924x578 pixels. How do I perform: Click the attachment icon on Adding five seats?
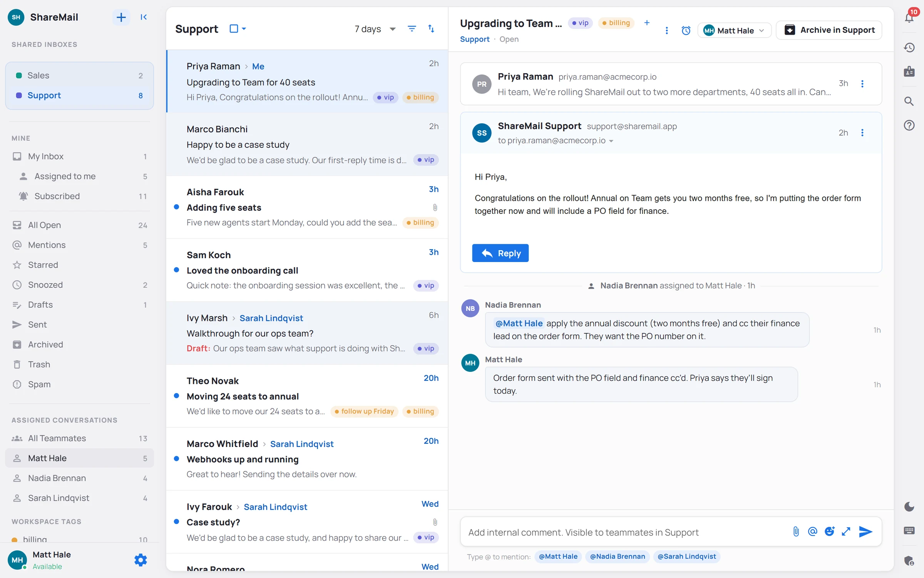pos(435,207)
